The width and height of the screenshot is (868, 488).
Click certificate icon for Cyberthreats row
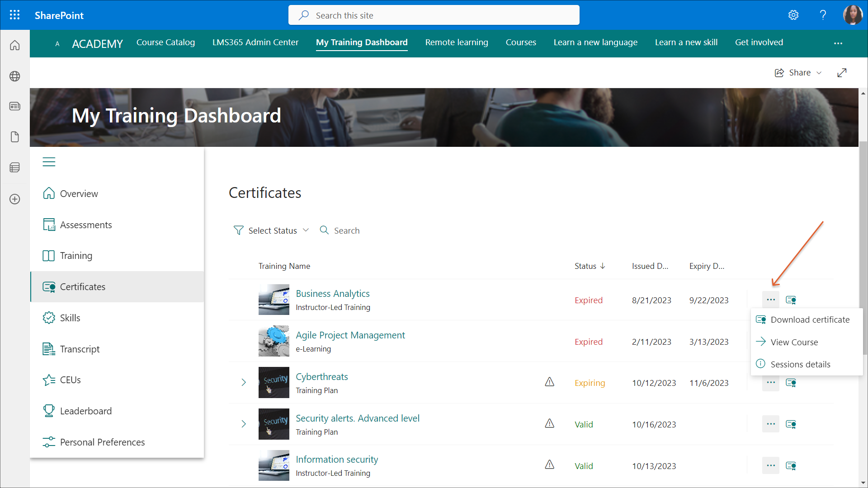tap(791, 383)
